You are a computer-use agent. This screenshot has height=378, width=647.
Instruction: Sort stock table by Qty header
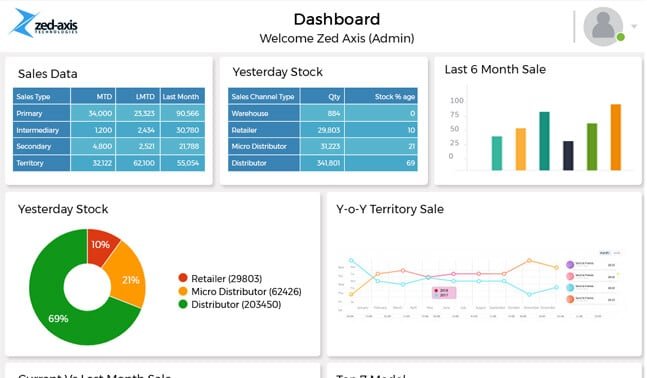click(x=322, y=97)
